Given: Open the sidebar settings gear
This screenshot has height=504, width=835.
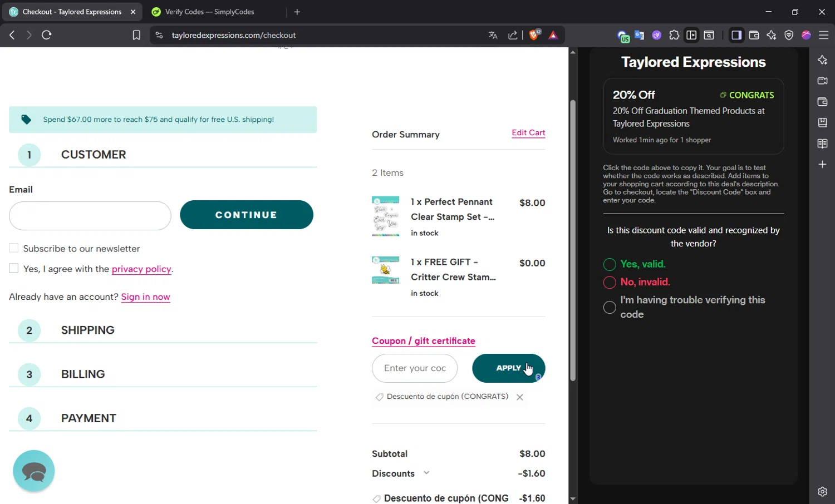Looking at the screenshot, I should 822,491.
